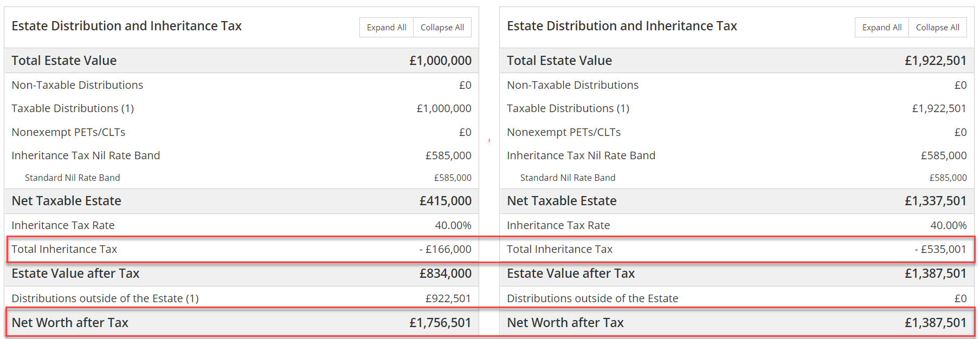The width and height of the screenshot is (980, 339).
Task: Expand Distributions outside of the Estate (1) row
Action: tap(241, 298)
